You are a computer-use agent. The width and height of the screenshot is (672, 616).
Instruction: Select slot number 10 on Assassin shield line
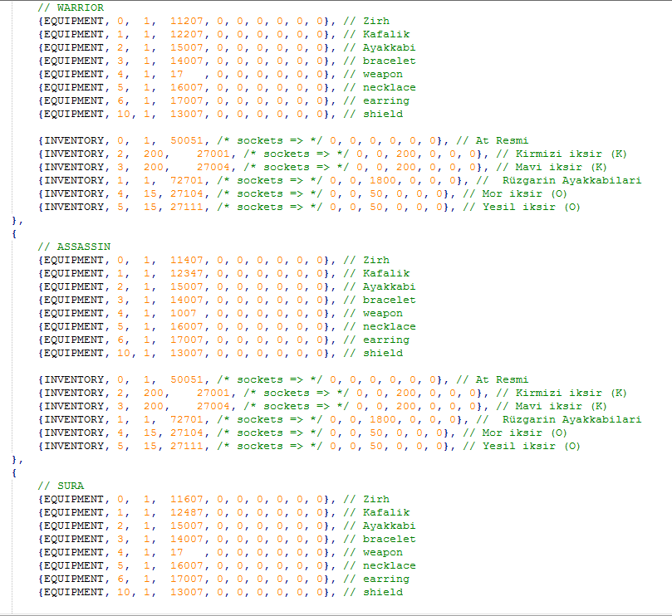[x=124, y=353]
